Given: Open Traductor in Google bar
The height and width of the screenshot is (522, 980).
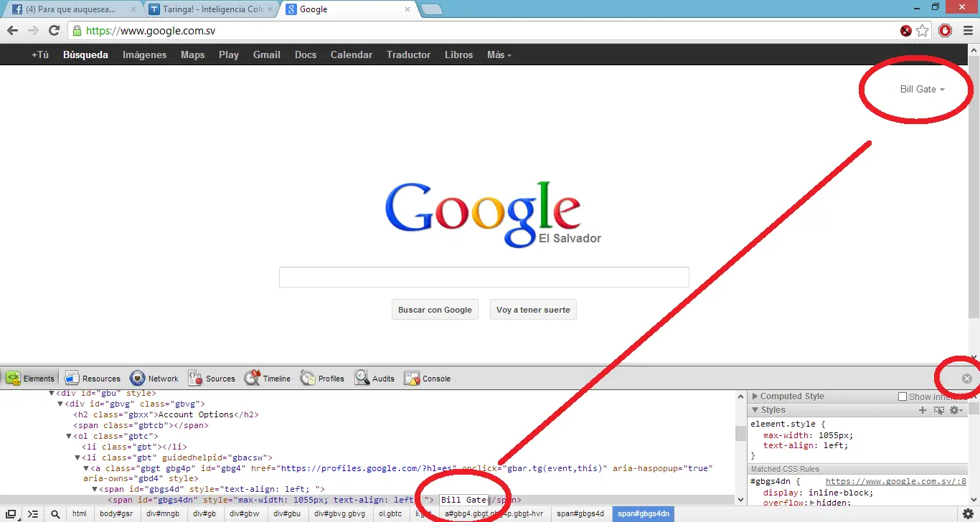Looking at the screenshot, I should 408,54.
